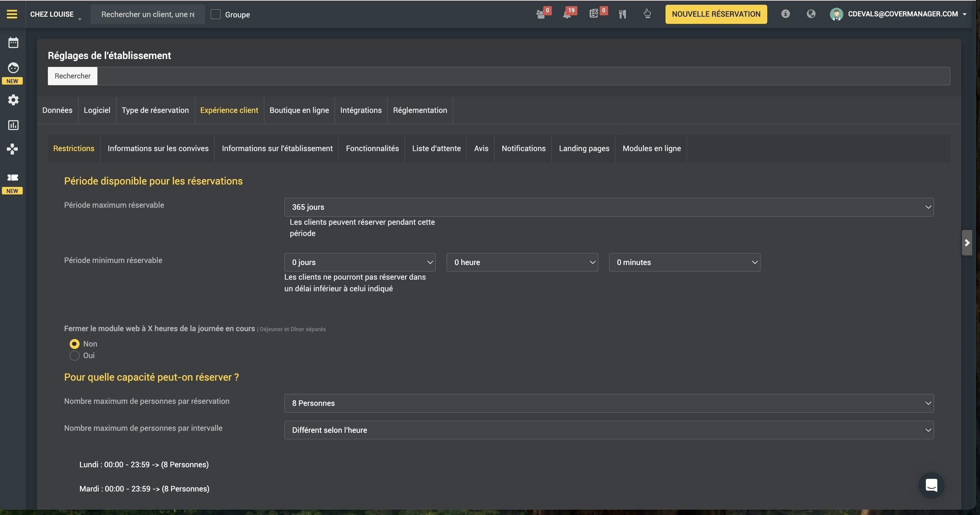The image size is (980, 515).
Task: Open the 0 heure dropdown
Action: click(x=522, y=262)
